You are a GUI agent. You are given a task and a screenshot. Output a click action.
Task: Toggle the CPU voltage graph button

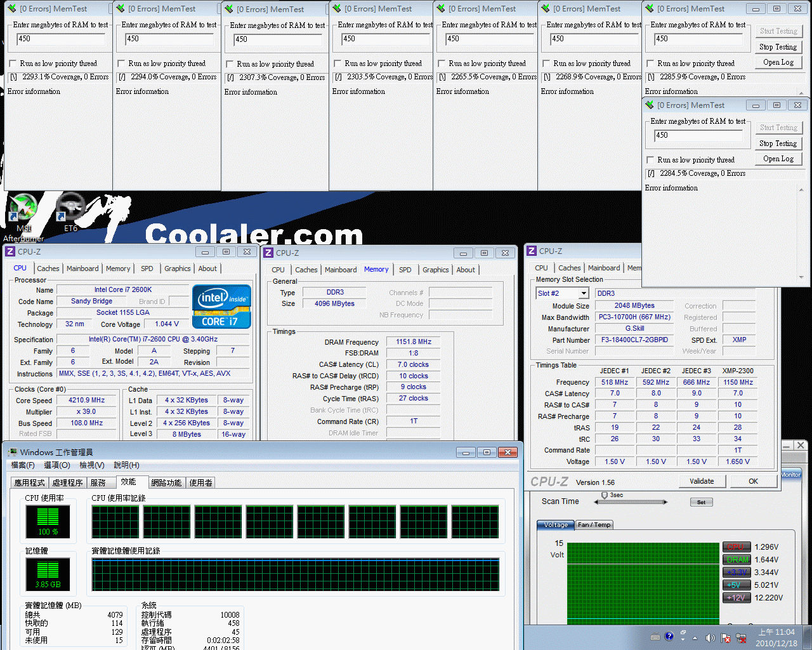[736, 547]
